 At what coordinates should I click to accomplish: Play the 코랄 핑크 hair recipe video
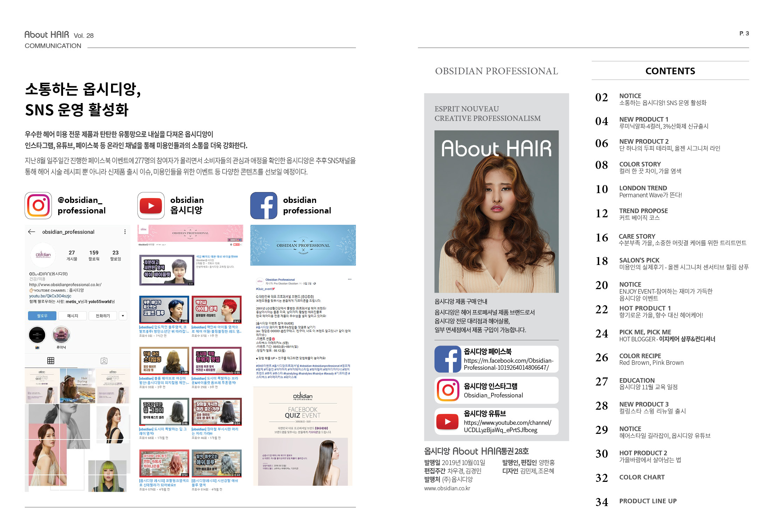pos(164,463)
